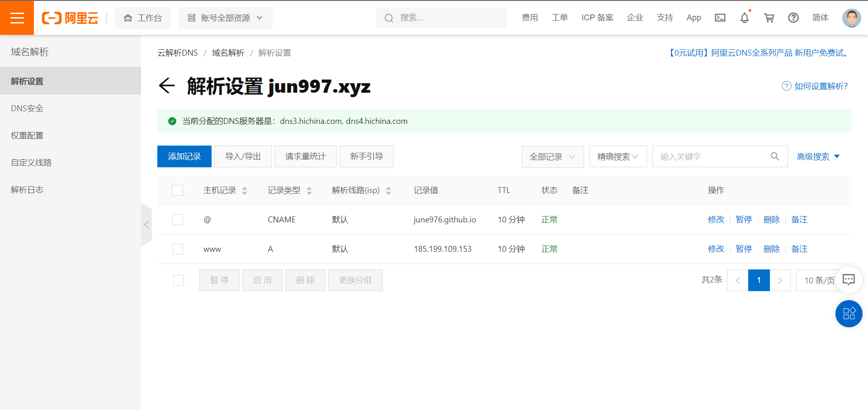This screenshot has height=410, width=868.
Task: Expand 账号全部资源 resource selector
Action: [x=226, y=18]
